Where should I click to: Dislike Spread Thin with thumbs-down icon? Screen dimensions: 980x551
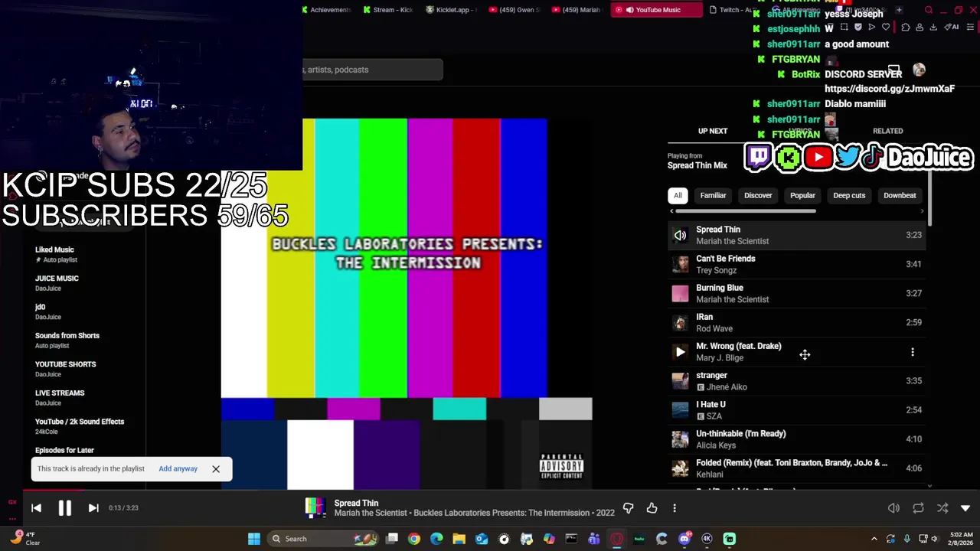click(628, 508)
